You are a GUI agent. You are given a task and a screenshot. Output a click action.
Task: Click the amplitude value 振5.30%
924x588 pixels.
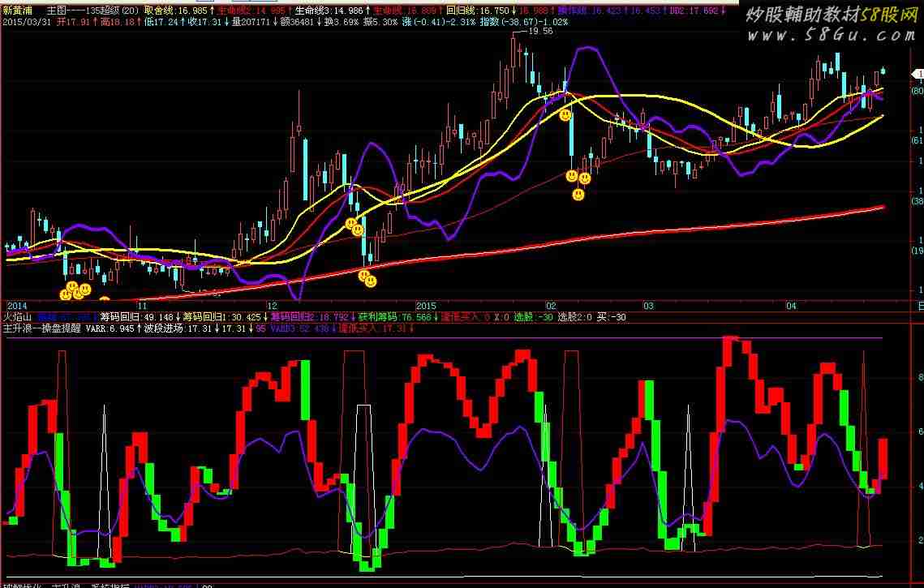tap(380, 22)
